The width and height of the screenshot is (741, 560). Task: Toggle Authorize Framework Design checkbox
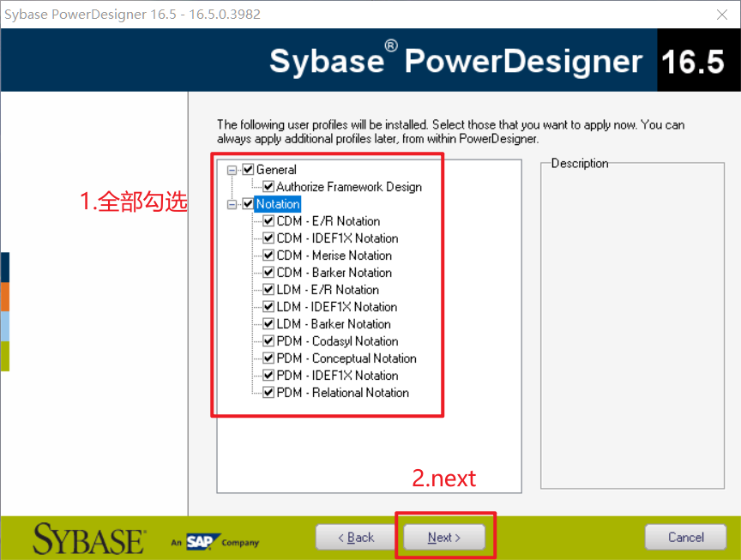(x=268, y=187)
